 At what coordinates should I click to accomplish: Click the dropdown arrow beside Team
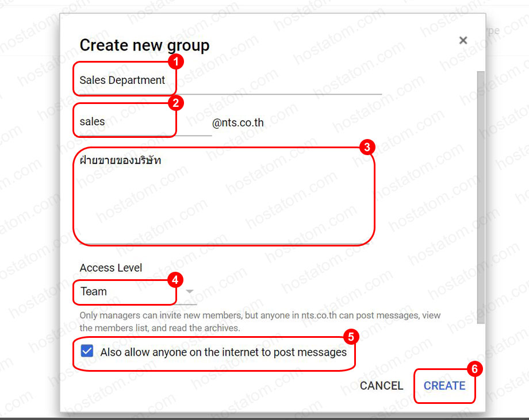coord(190,292)
